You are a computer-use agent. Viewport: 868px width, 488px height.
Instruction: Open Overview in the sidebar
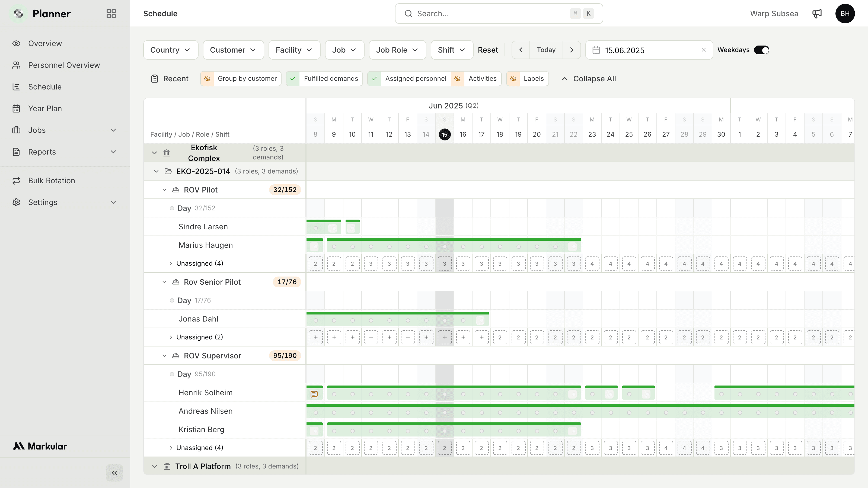65,43
